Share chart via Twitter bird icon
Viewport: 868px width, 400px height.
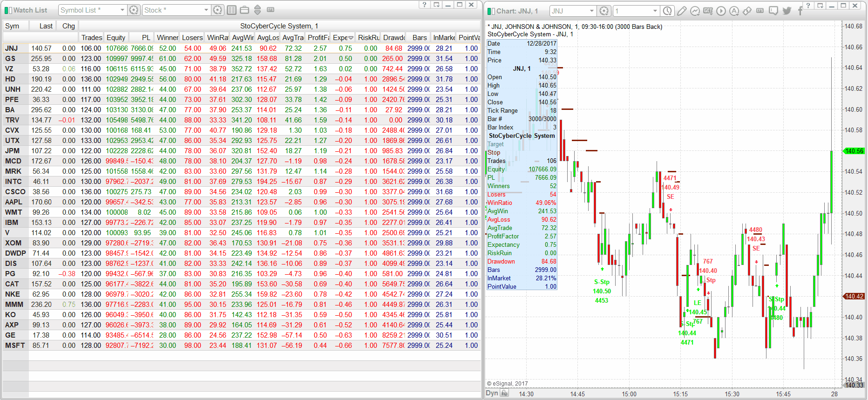(787, 11)
